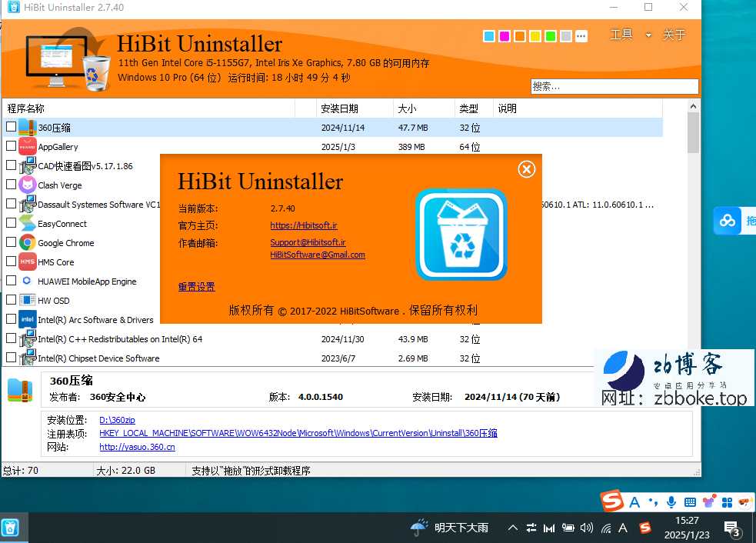
Task: Check the Intel(R) Chipset Device Software checkbox
Action: (x=11, y=358)
